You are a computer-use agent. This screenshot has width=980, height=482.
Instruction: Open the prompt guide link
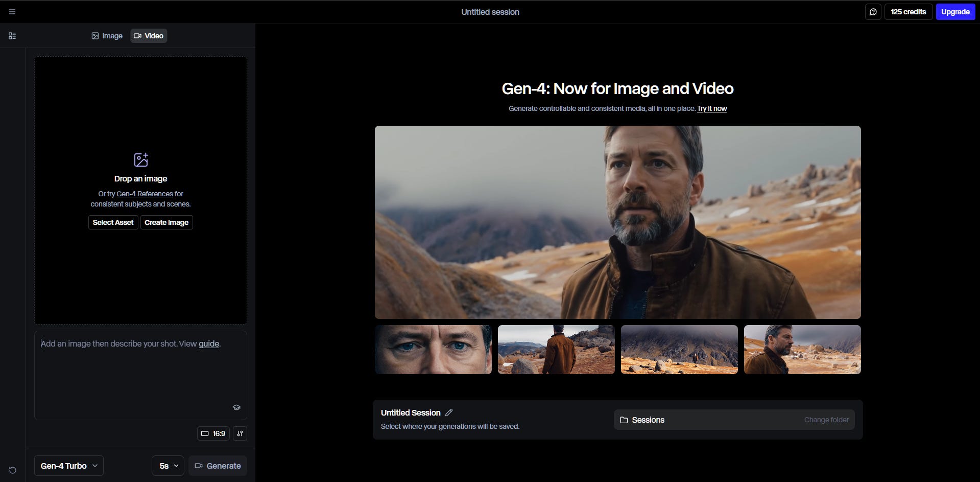(x=209, y=343)
